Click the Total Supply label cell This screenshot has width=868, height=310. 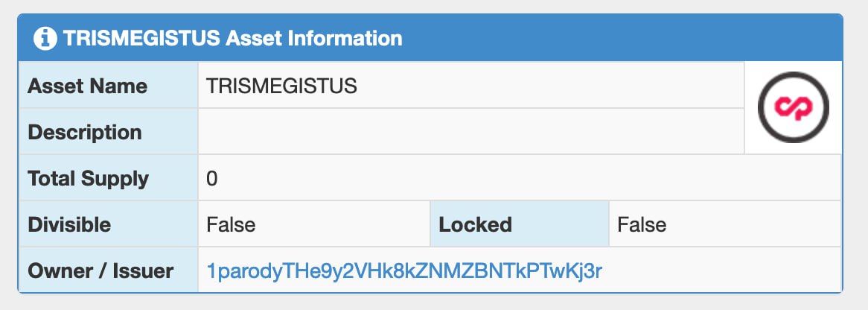pyautogui.click(x=109, y=177)
